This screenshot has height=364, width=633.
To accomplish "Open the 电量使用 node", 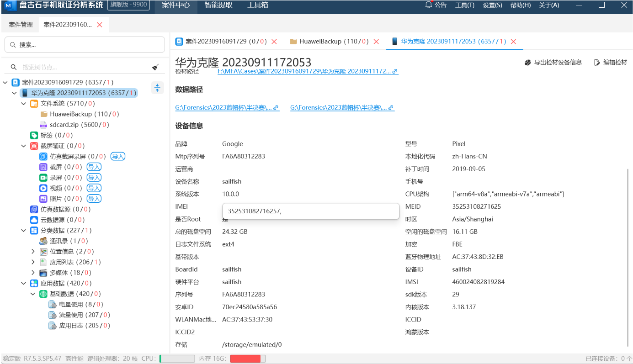I will [x=76, y=305].
